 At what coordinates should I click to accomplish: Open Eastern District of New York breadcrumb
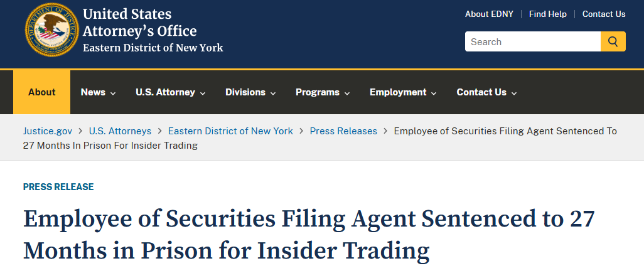(x=230, y=131)
